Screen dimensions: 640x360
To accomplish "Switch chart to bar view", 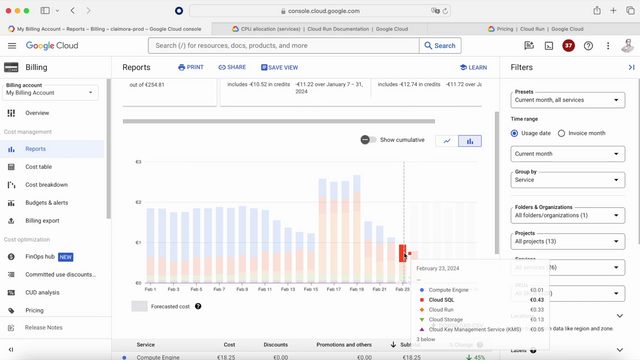I will pyautogui.click(x=470, y=141).
